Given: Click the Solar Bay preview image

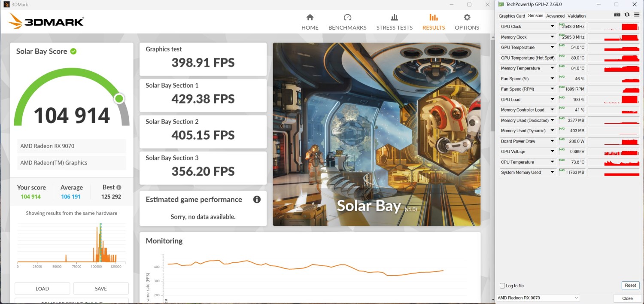Looking at the screenshot, I should [377, 134].
